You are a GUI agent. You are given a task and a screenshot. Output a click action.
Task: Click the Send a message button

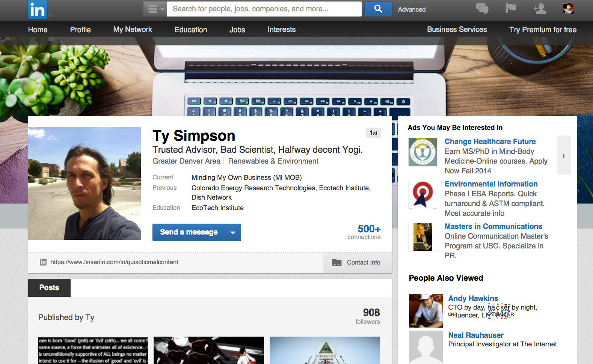pyautogui.click(x=189, y=232)
